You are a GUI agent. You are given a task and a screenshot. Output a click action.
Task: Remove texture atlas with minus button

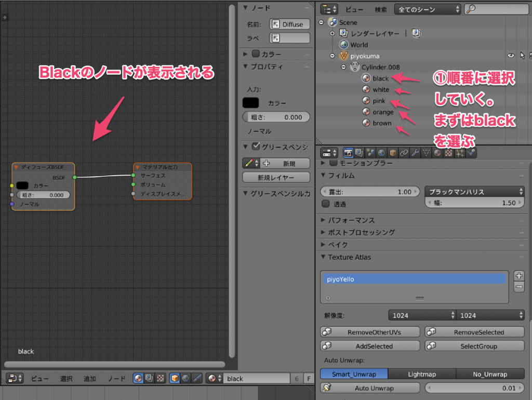tap(519, 287)
